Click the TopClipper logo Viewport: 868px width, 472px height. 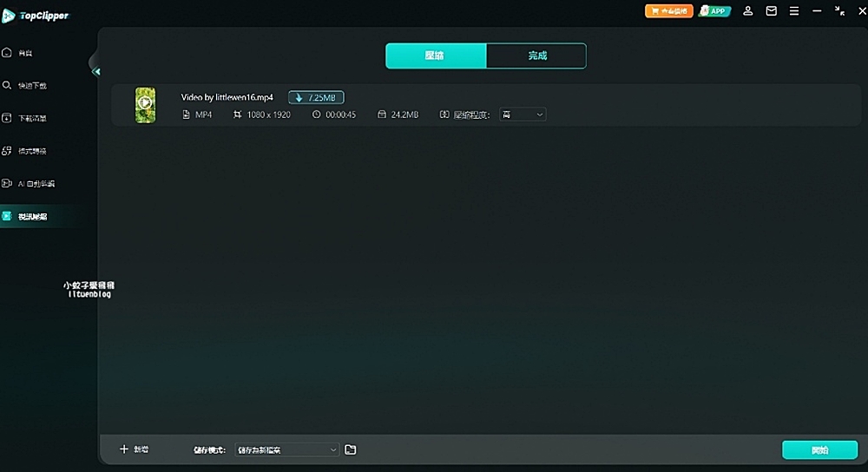(x=36, y=16)
